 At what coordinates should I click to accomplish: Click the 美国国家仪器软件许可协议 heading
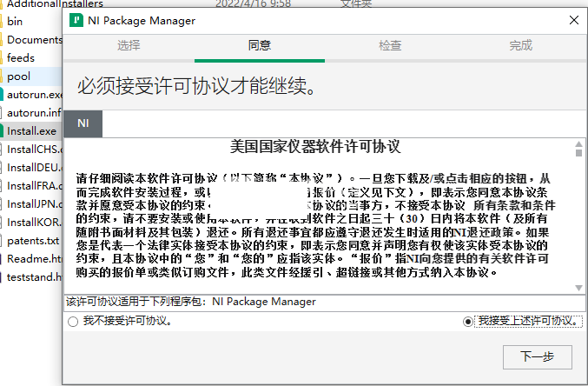click(x=315, y=147)
